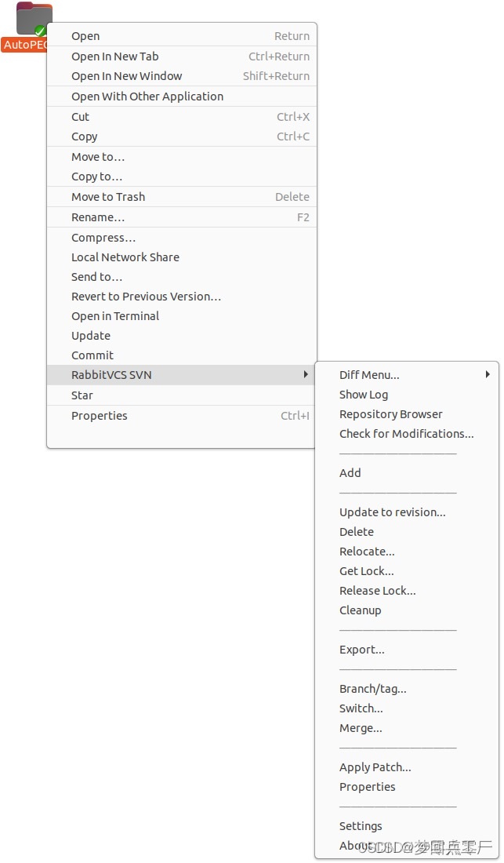Screen dimensions: 504x863
Task: Show the SVN Log
Action: pyautogui.click(x=364, y=394)
